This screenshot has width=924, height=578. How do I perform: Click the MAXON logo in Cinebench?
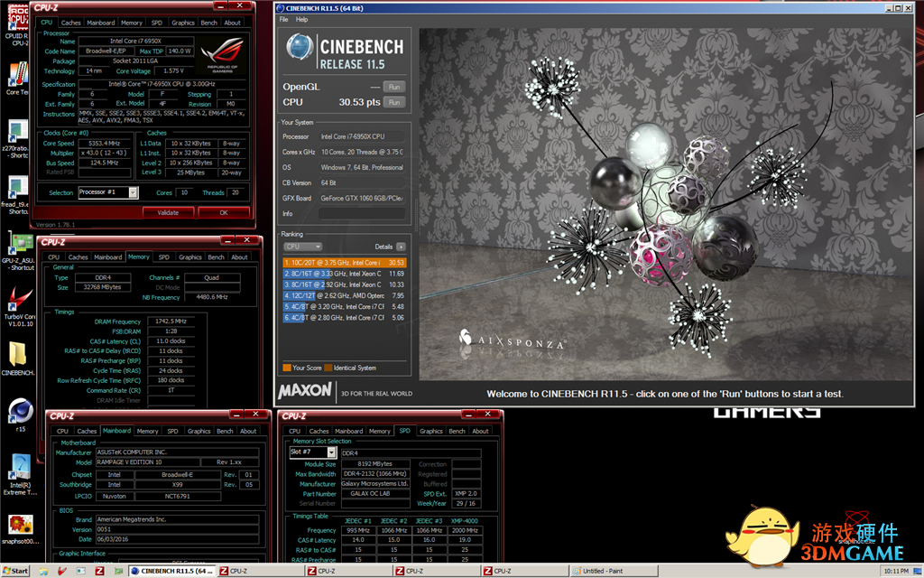point(305,390)
